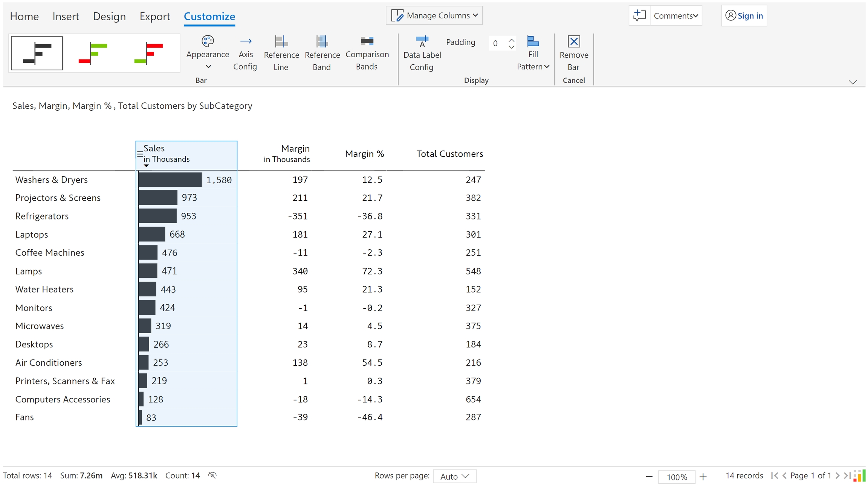Open the Manage Columns dropdown
Viewport: 868px width, 486px height.
(x=434, y=16)
